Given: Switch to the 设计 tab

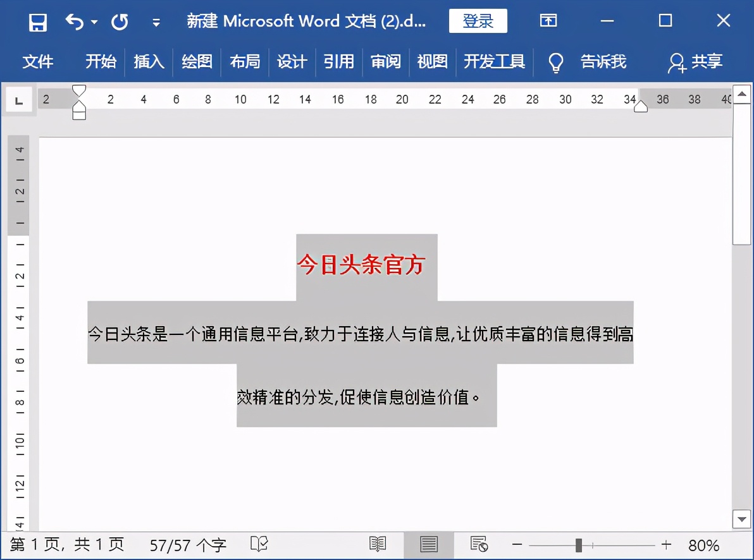Looking at the screenshot, I should pos(292,61).
